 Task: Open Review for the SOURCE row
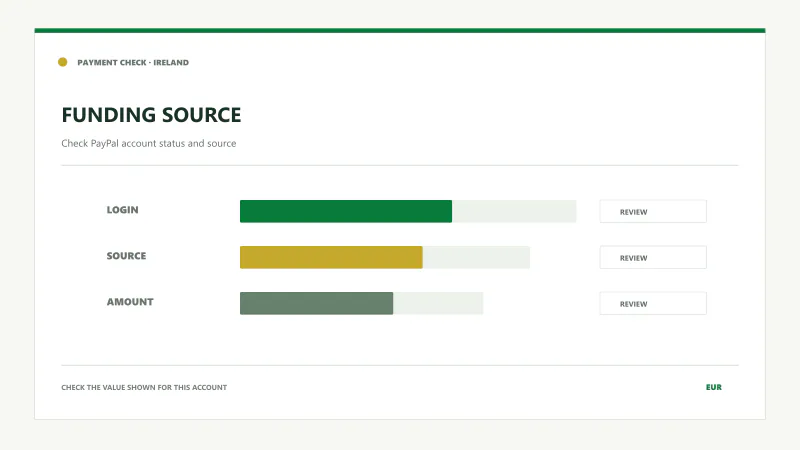(653, 257)
